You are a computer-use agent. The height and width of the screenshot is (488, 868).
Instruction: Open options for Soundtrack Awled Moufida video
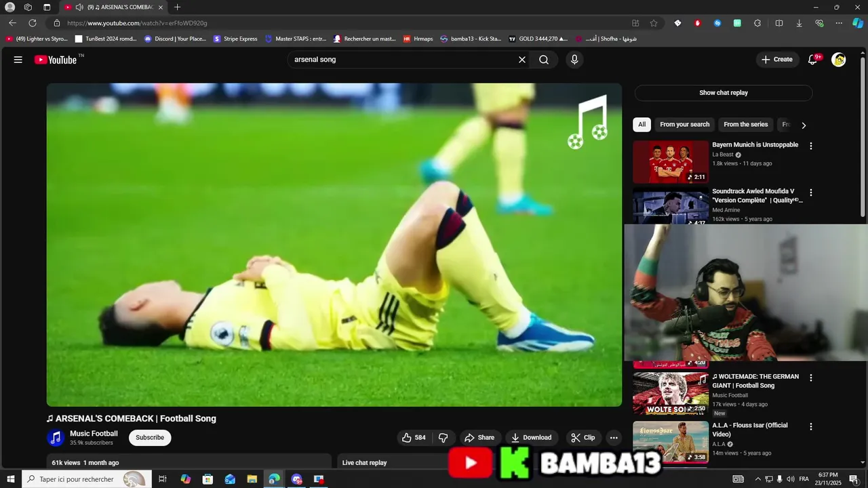[x=810, y=192]
